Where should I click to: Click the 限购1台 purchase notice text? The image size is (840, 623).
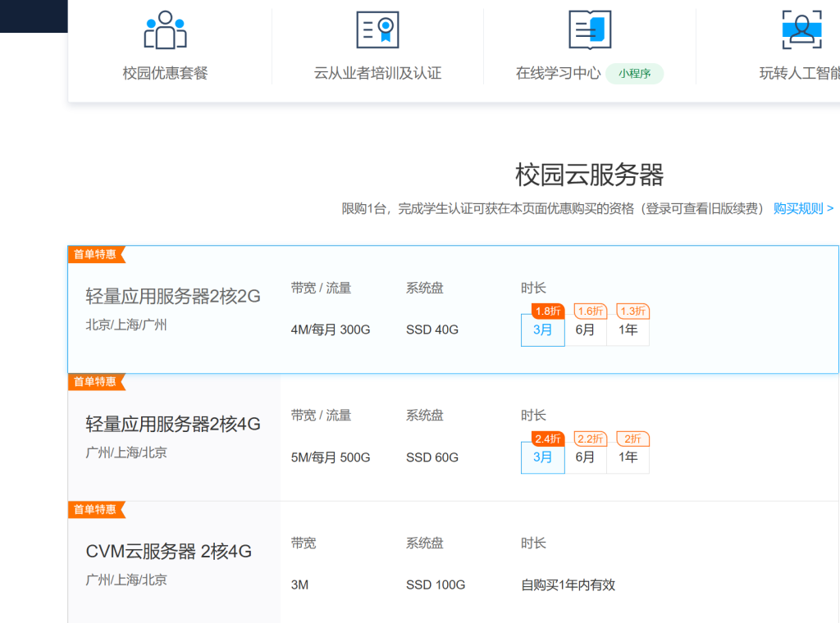(554, 208)
